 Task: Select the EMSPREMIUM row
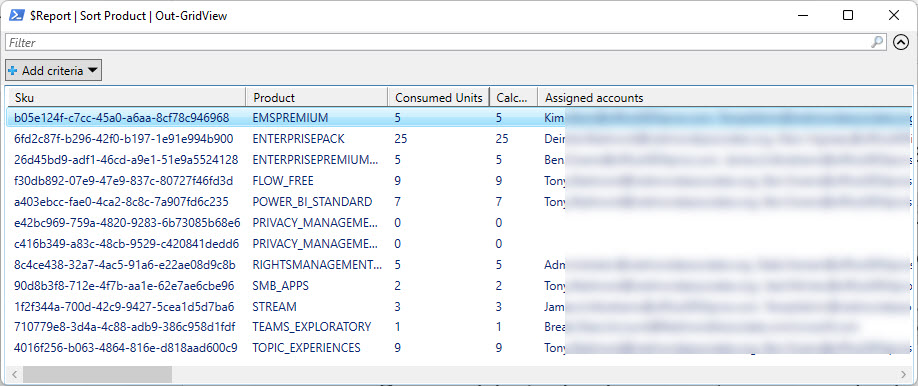pos(459,118)
